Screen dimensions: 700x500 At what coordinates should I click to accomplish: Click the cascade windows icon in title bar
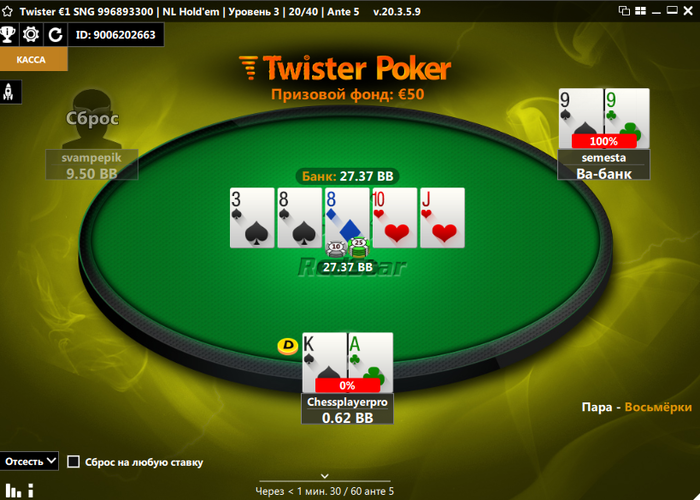click(x=624, y=11)
